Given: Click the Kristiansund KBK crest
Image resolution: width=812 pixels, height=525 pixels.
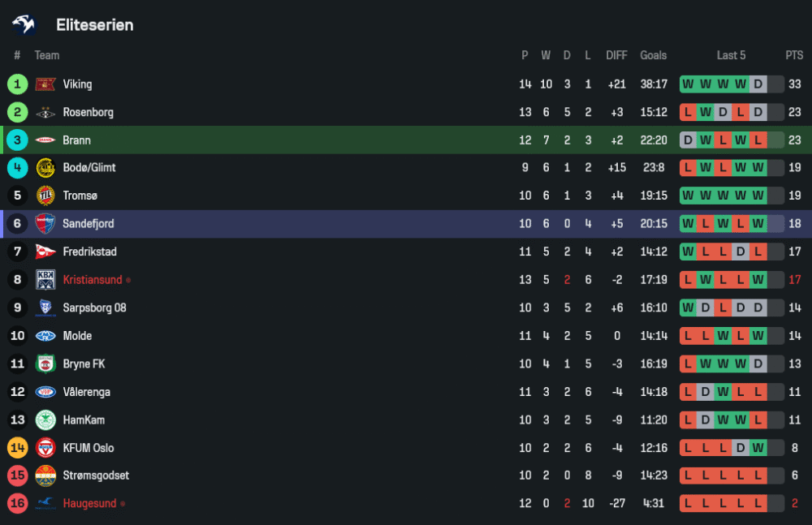Looking at the screenshot, I should [x=45, y=280].
